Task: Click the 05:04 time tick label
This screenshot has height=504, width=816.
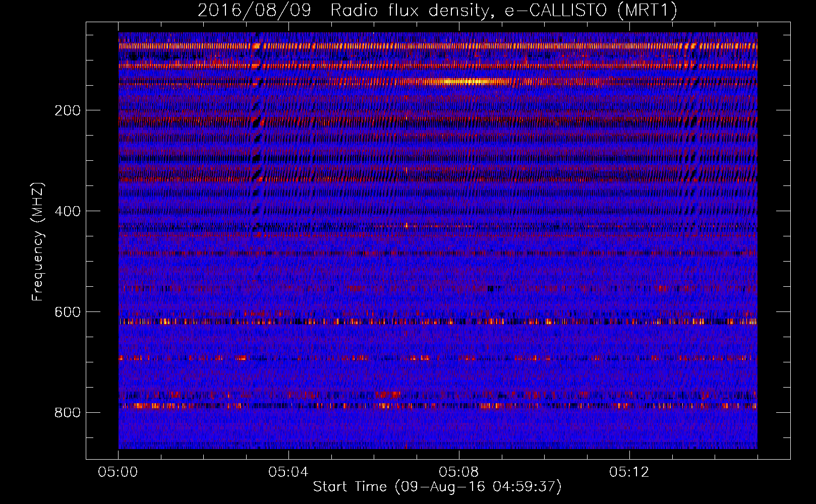Action: pyautogui.click(x=288, y=472)
